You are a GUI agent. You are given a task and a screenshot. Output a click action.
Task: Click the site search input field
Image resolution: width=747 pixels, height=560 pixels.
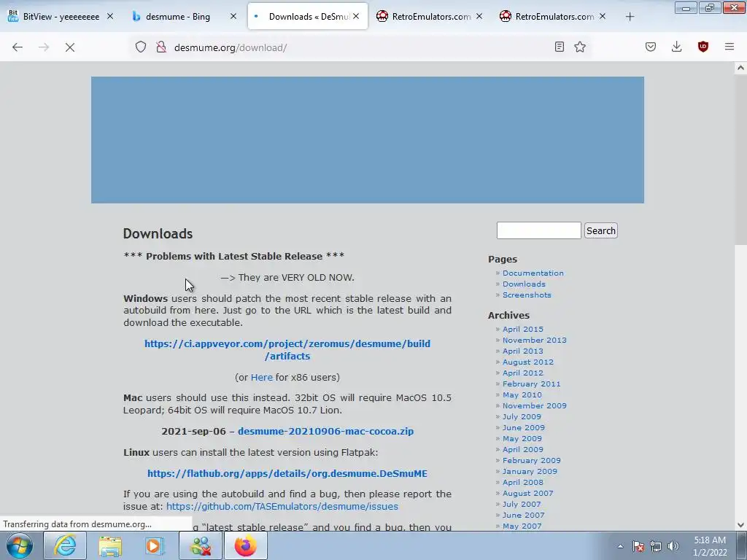click(539, 230)
